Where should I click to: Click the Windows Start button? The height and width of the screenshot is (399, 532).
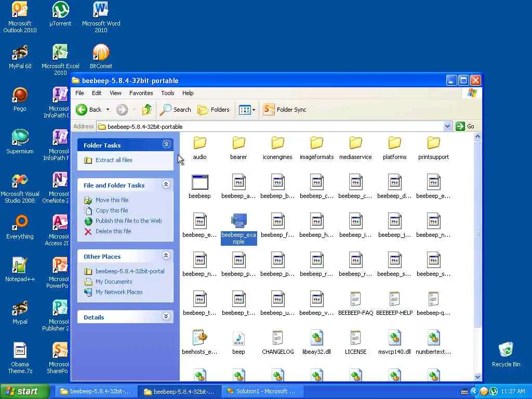click(25, 392)
